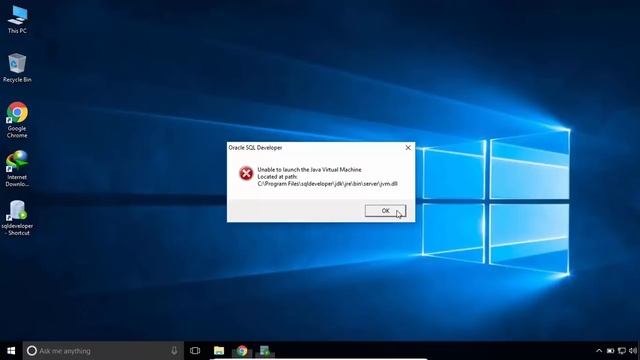The image size is (640, 360).
Task: Show hidden system tray icons
Action: pyautogui.click(x=599, y=351)
